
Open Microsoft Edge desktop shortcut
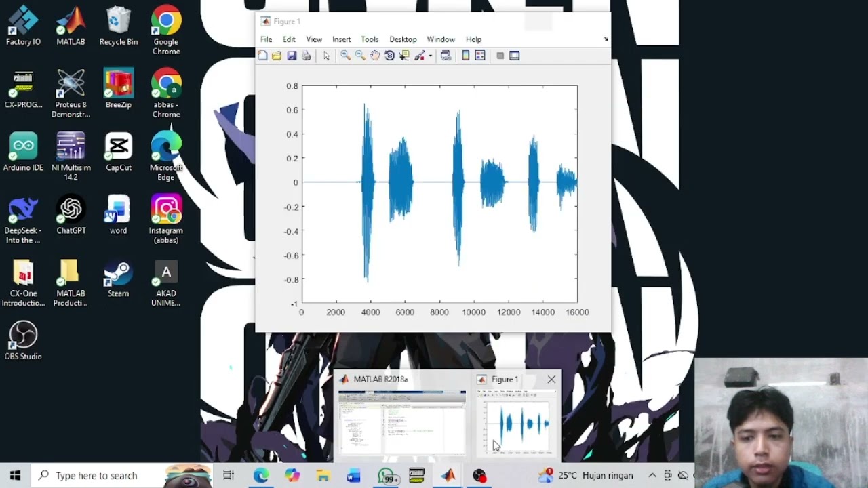[x=166, y=157]
